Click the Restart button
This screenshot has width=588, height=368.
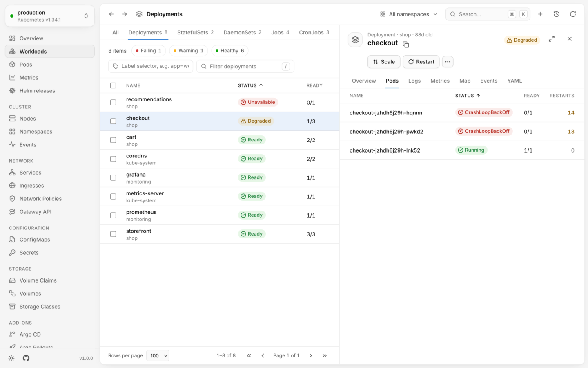point(421,62)
